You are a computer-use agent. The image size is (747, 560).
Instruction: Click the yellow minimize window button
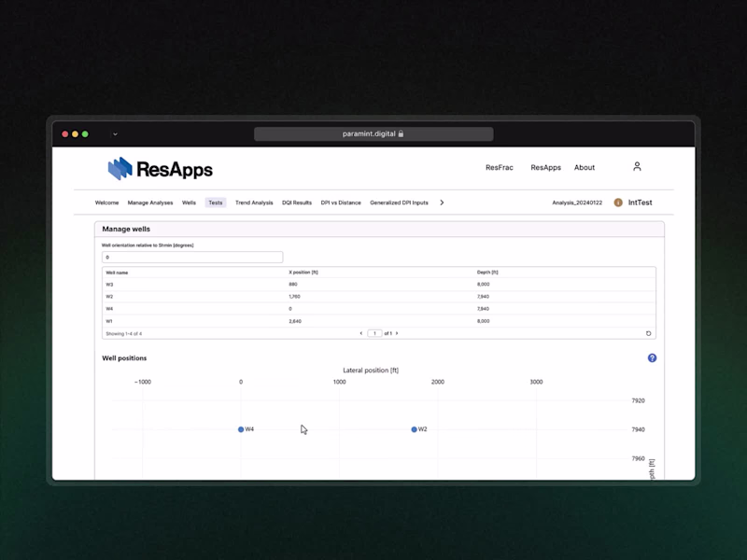[75, 134]
